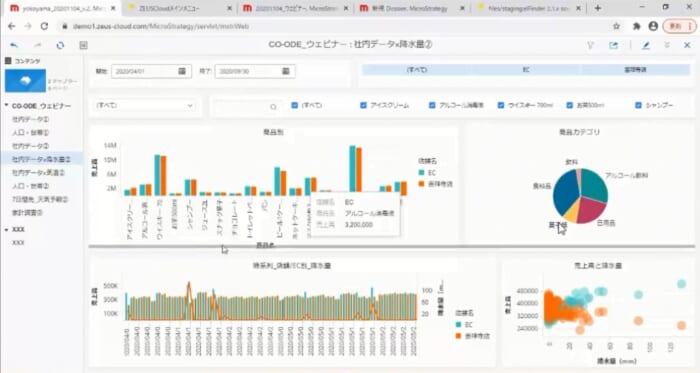Select the (すべて) store selector button
The image size is (700, 373).
coord(417,70)
